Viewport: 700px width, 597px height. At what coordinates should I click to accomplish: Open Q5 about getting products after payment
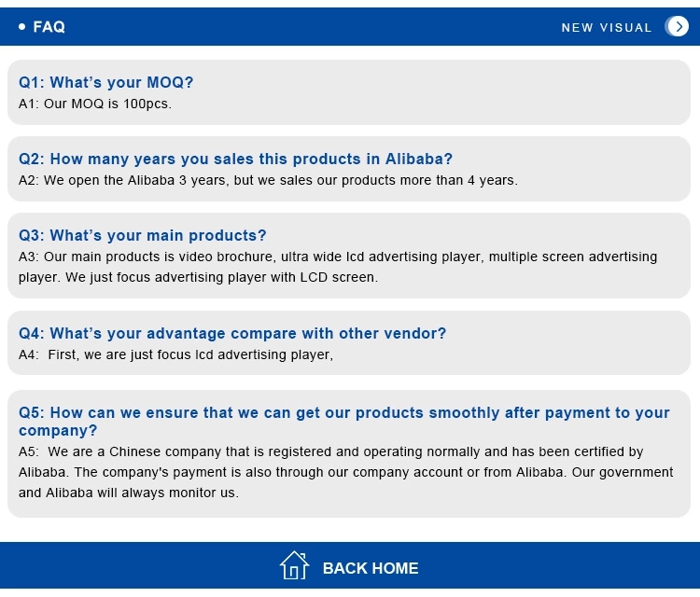click(344, 422)
